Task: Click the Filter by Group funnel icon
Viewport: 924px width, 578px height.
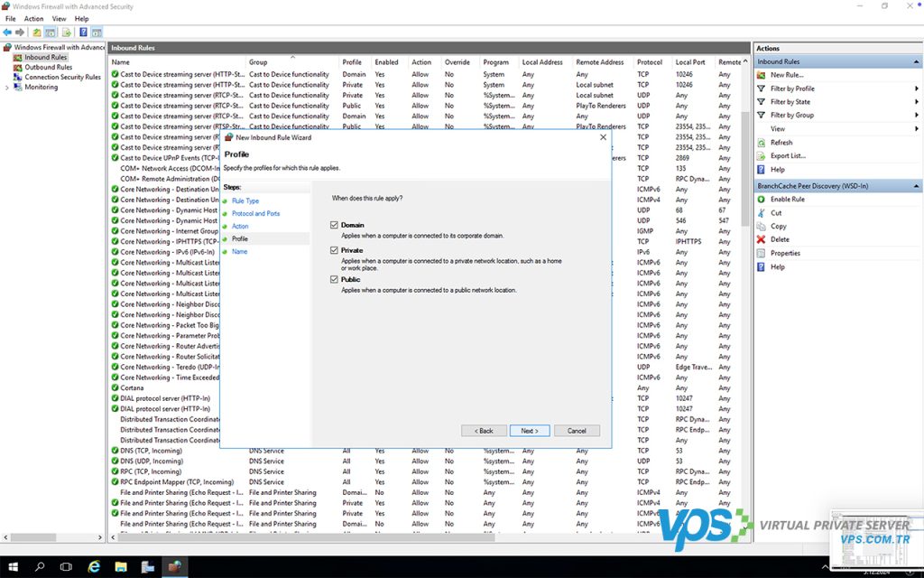Action: pos(762,115)
